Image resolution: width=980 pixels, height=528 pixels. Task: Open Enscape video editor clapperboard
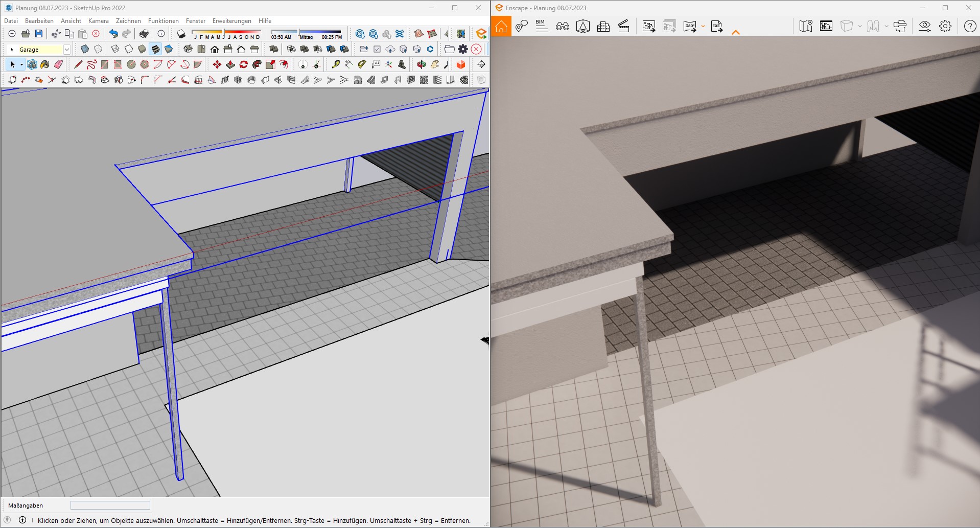point(623,26)
